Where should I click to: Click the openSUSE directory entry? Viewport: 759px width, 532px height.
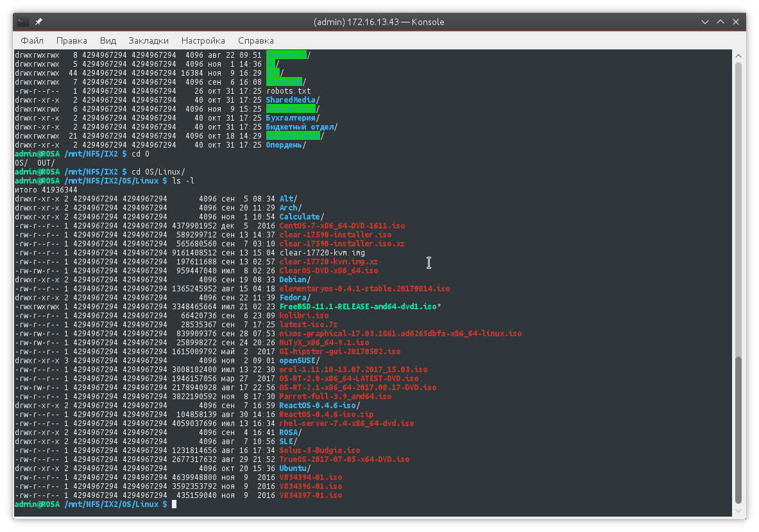pos(297,361)
